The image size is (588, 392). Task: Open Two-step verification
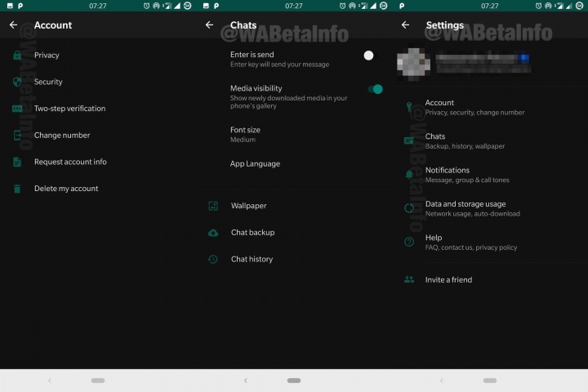pyautogui.click(x=98, y=109)
